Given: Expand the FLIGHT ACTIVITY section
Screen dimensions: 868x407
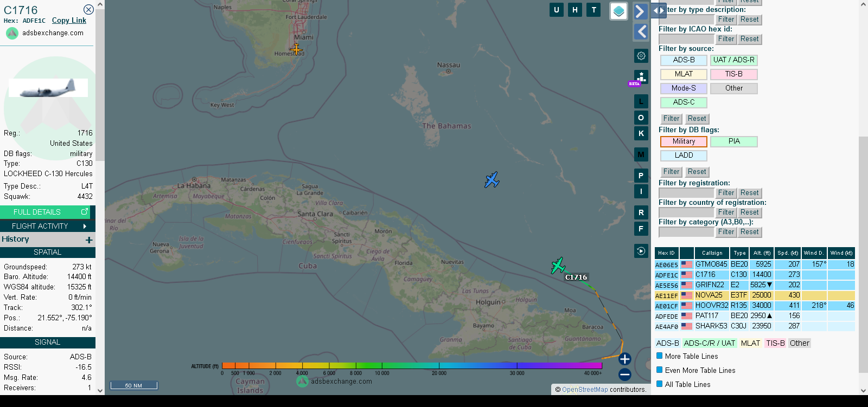Looking at the screenshot, I should (x=48, y=226).
